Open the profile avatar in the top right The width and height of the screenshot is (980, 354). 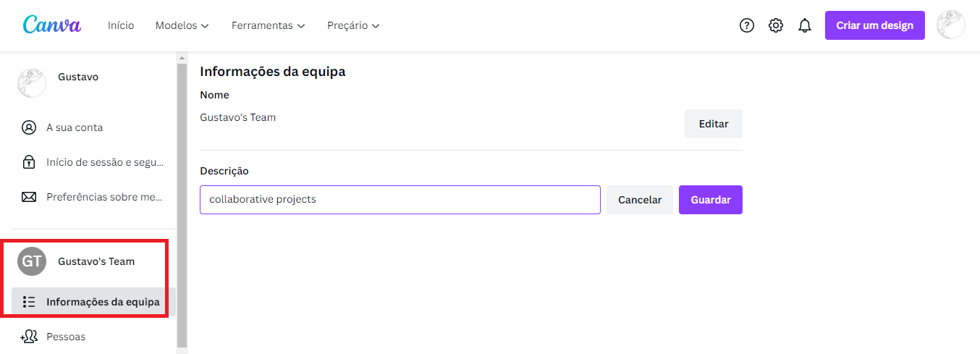tap(950, 25)
